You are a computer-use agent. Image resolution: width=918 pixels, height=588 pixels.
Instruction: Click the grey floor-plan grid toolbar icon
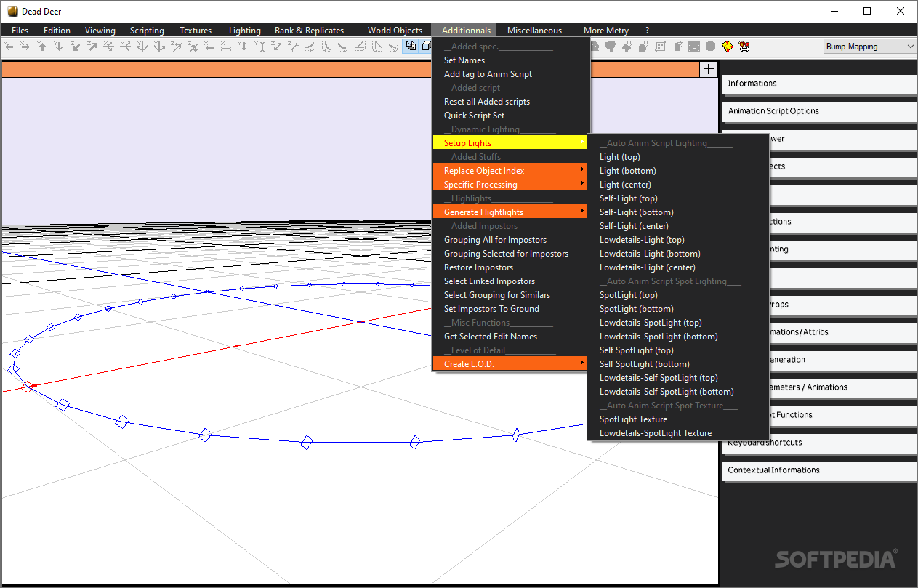tap(660, 46)
